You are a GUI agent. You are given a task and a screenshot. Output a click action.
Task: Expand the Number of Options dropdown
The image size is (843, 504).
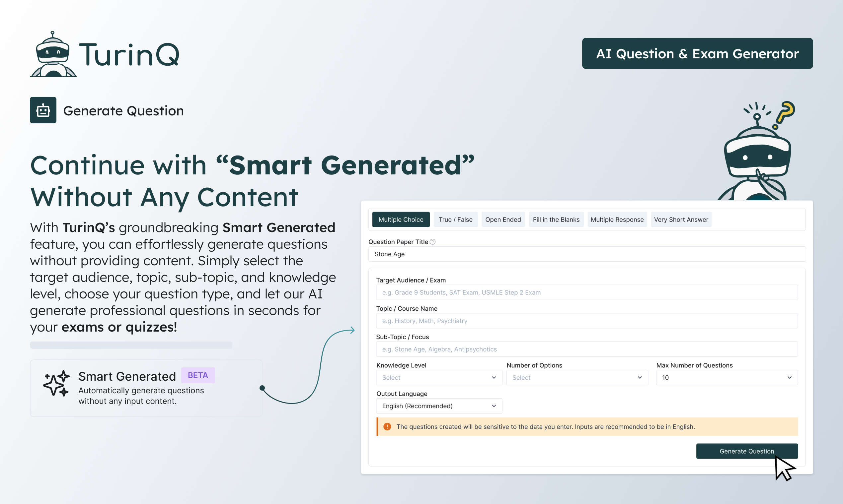pos(577,378)
